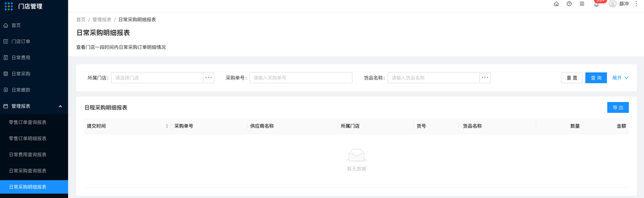Click the 日程采购明细报表 table title
Viewport: 644px width, 198px height.
106,107
